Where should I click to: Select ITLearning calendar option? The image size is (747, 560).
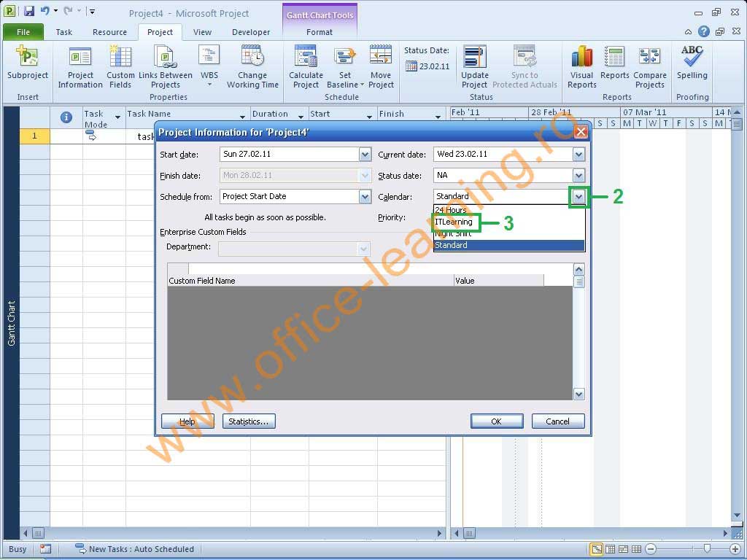[x=508, y=222]
